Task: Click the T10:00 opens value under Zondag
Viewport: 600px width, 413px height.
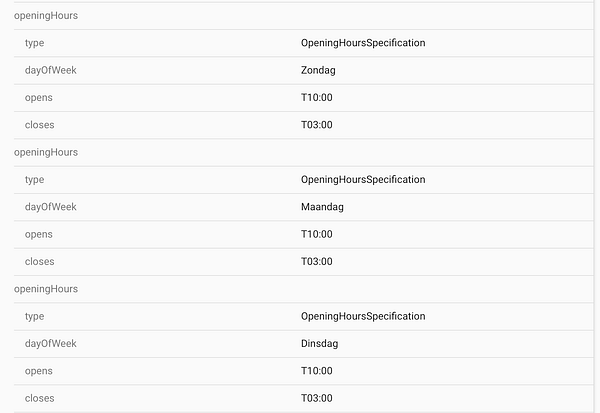Action: 317,98
